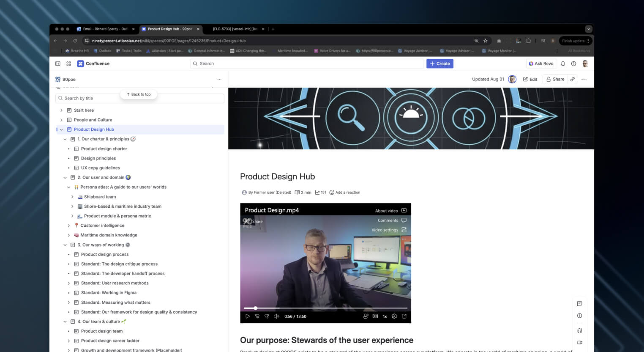The image size is (644, 352).
Task: Switch to the Email - Richard Sparey tab
Action: click(105, 29)
